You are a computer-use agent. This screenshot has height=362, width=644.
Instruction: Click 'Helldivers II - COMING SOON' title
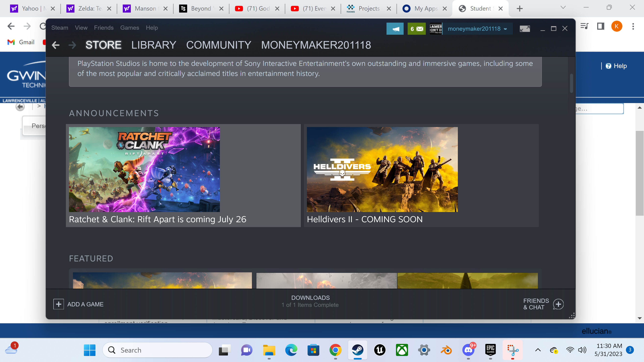pos(365,219)
